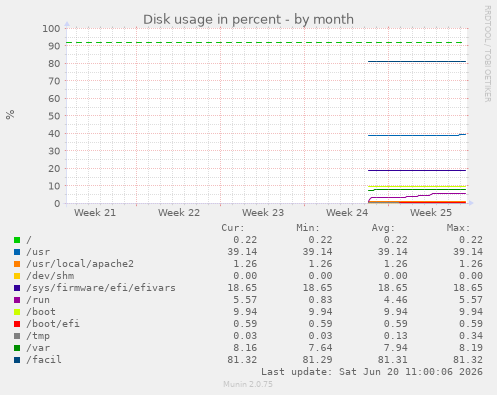
Task: Click the /usr legend label
Action: (38, 252)
